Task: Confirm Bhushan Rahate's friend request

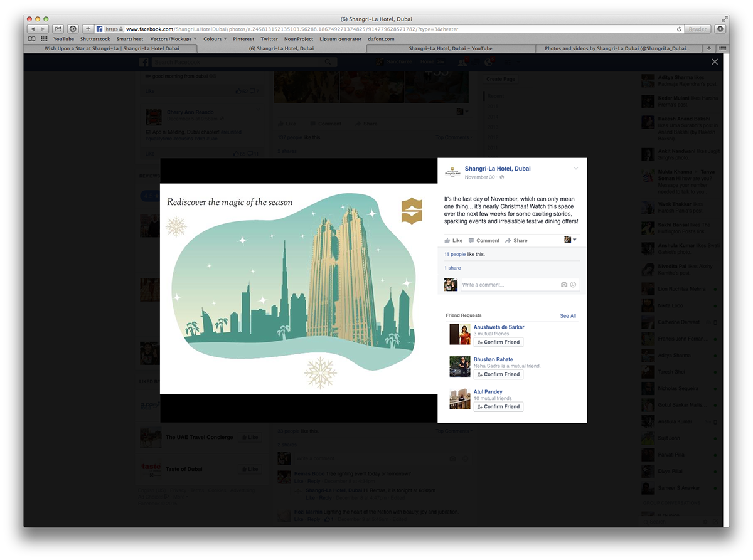Action: (498, 374)
